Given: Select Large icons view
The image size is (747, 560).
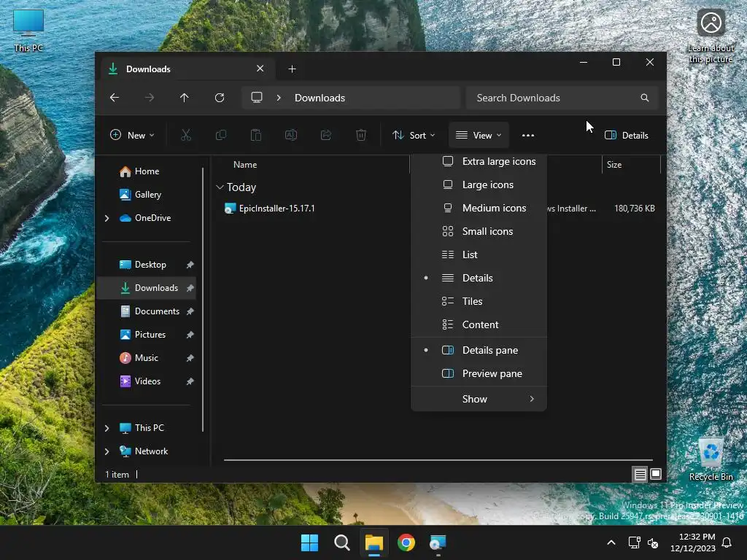Looking at the screenshot, I should pyautogui.click(x=479, y=184).
